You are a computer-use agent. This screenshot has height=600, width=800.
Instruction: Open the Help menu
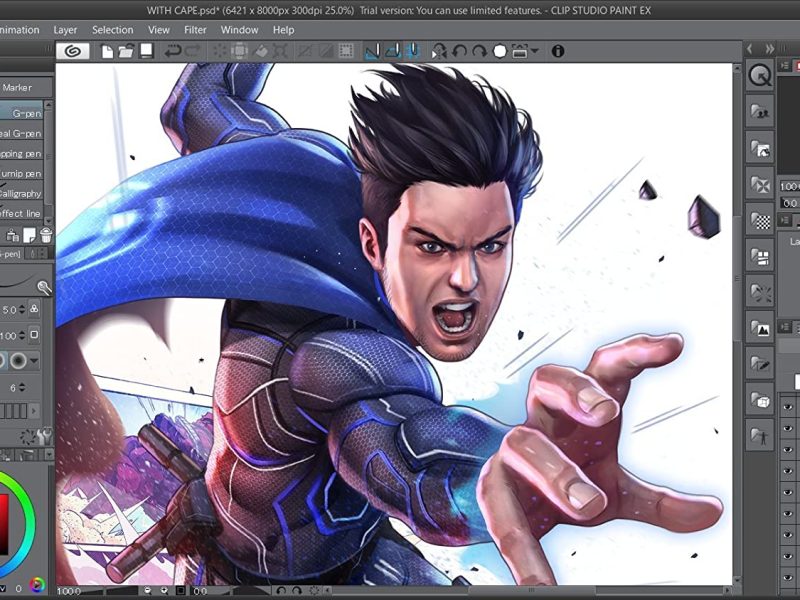(283, 30)
